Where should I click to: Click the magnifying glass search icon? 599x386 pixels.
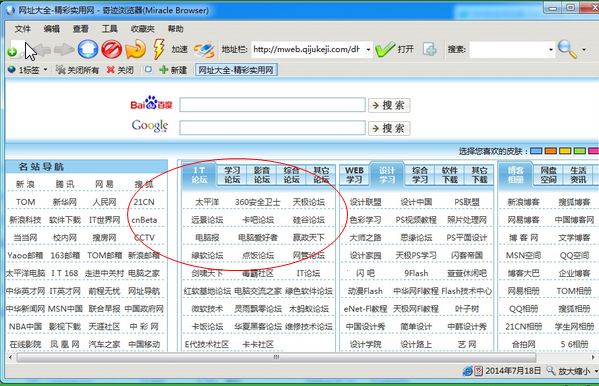(567, 49)
